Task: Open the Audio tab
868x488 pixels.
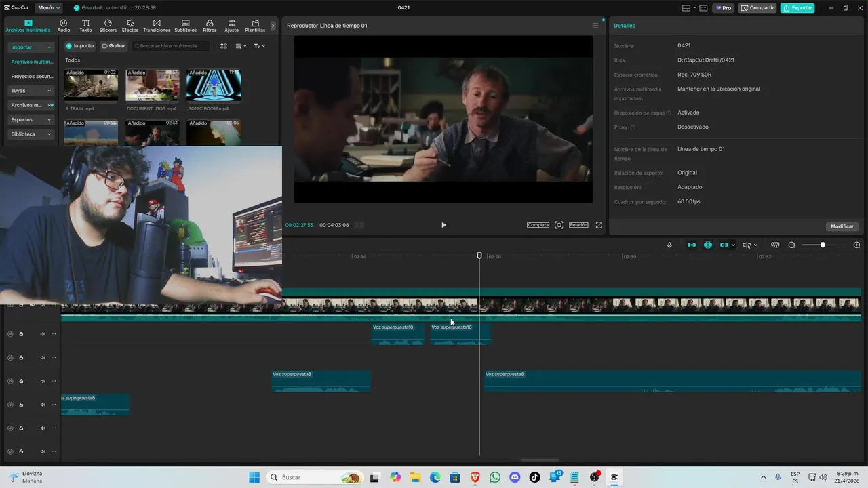Action: (x=64, y=26)
